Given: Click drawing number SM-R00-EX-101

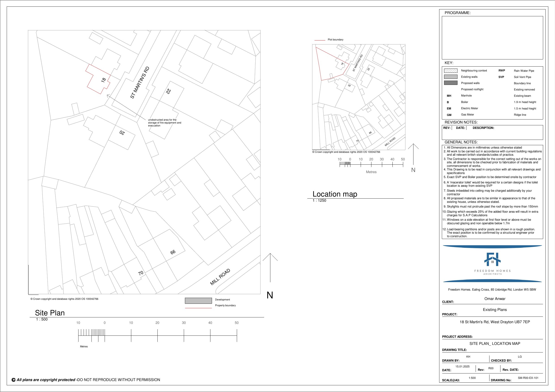Looking at the screenshot, I should [528, 378].
